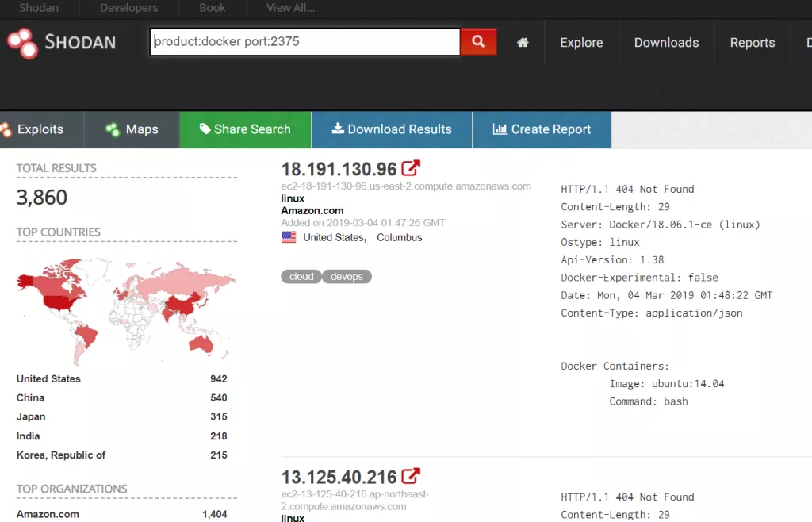
Task: Open external link icon for 18.191.130.96
Action: [411, 168]
